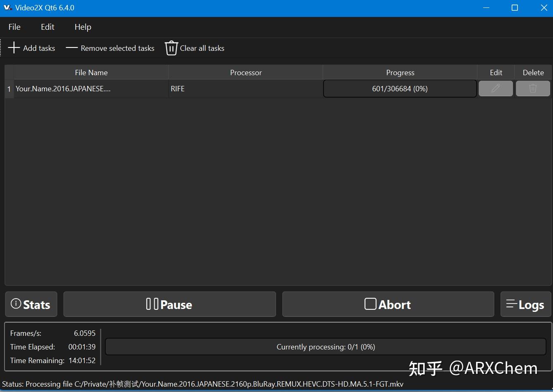This screenshot has height=392, width=553.
Task: Click the info icon on the Stats button
Action: (15, 304)
